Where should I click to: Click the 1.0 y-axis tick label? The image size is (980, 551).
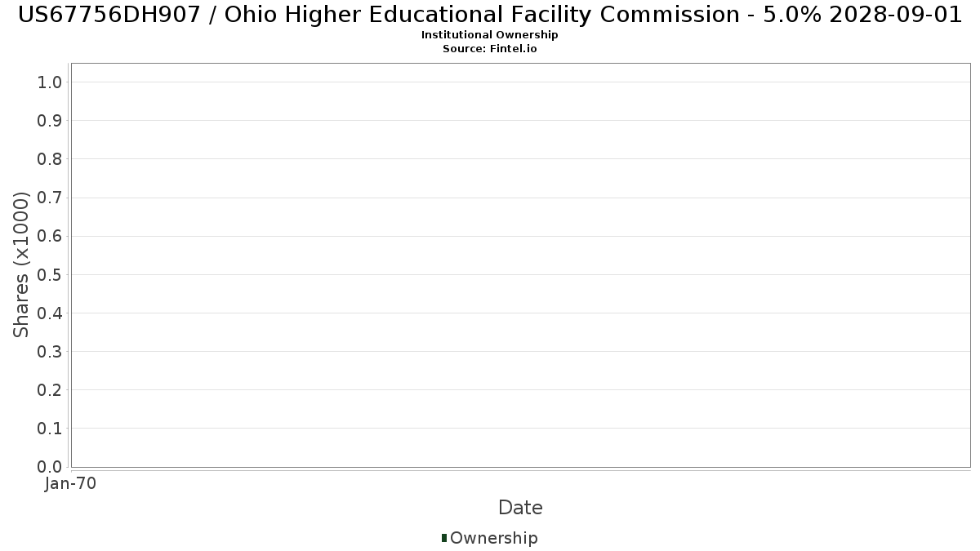(x=50, y=82)
